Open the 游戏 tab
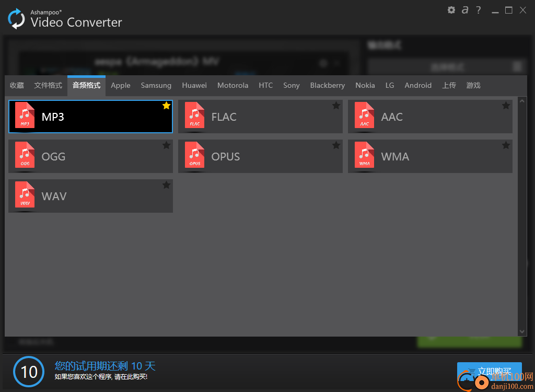This screenshot has height=392, width=535. click(x=473, y=85)
